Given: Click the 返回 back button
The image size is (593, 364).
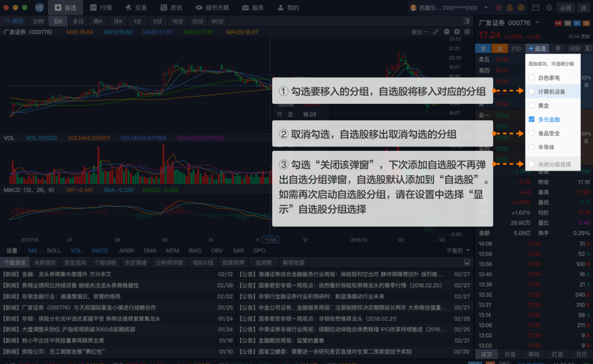Looking at the screenshot, I should pyautogui.click(x=13, y=21).
